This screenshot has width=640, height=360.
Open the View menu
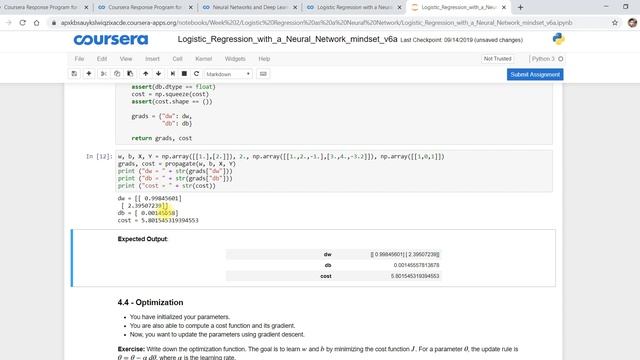pos(126,59)
